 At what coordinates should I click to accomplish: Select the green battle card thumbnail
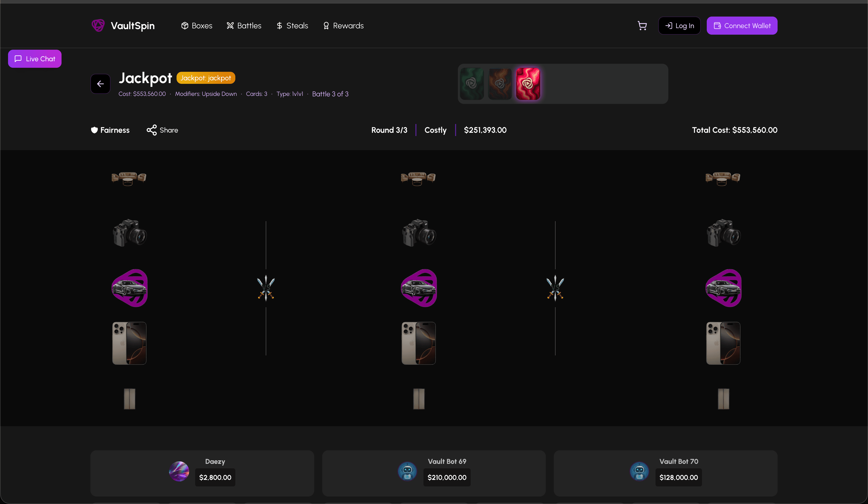pos(472,84)
